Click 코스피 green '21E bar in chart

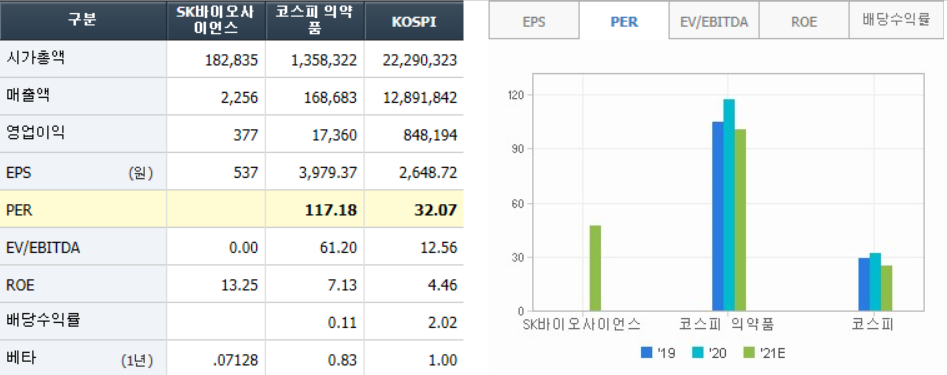(887, 289)
